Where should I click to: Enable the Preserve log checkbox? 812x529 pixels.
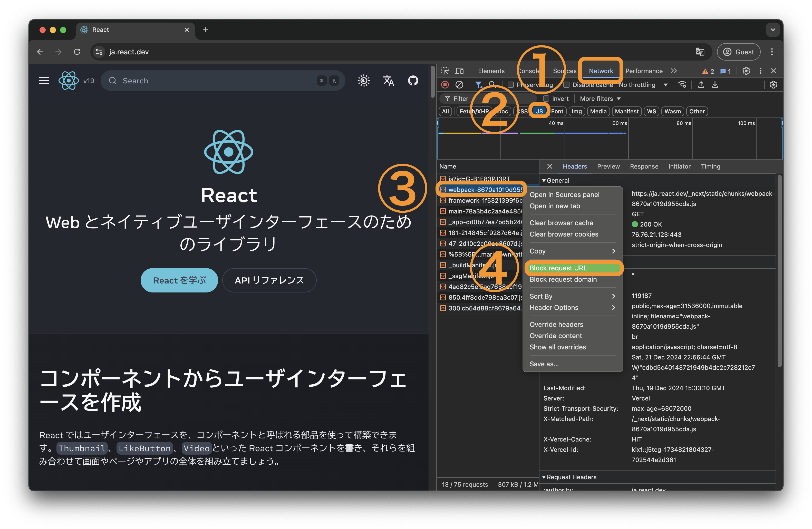511,85
